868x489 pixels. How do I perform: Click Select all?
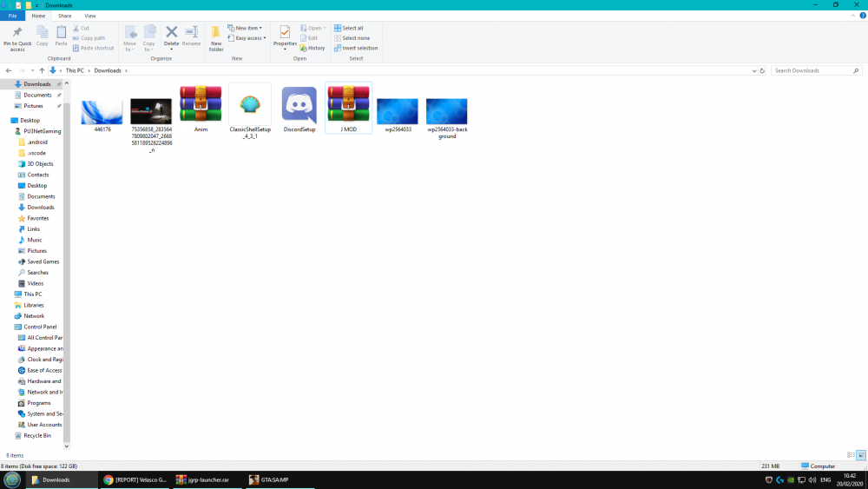(x=349, y=28)
